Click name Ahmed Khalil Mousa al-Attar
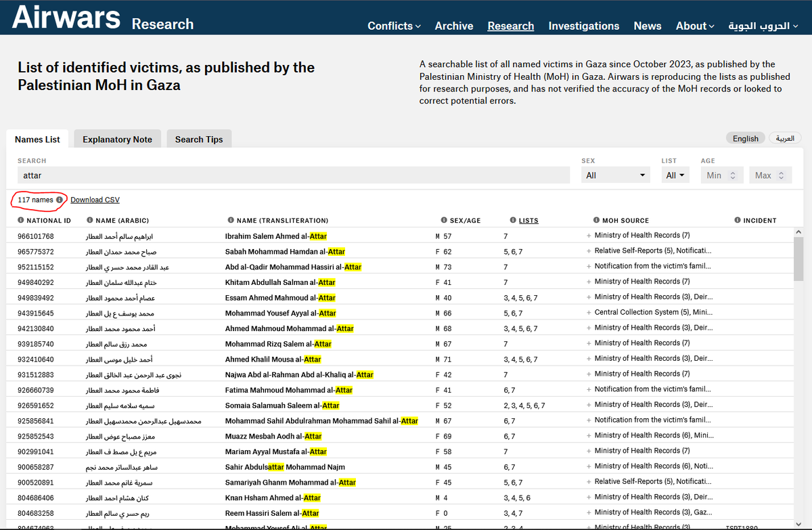This screenshot has width=812, height=530. (273, 359)
